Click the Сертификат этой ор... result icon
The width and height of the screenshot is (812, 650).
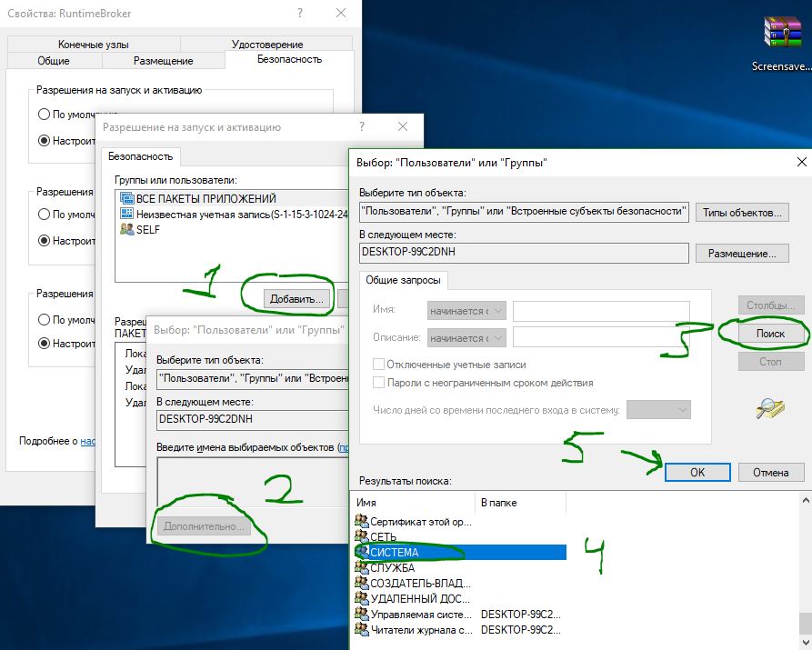pos(361,521)
